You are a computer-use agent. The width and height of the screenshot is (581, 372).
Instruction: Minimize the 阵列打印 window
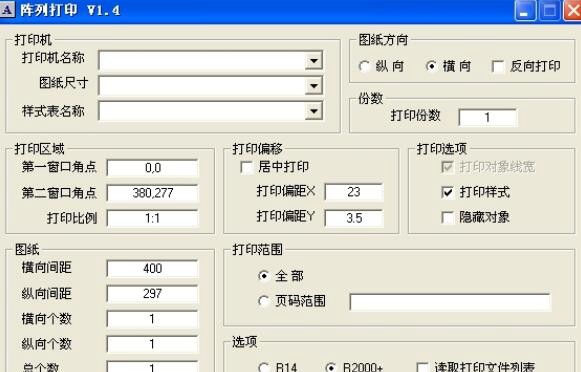coord(525,10)
